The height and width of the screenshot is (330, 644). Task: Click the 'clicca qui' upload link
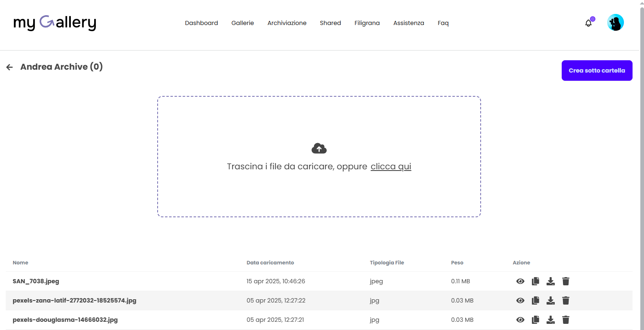click(391, 166)
